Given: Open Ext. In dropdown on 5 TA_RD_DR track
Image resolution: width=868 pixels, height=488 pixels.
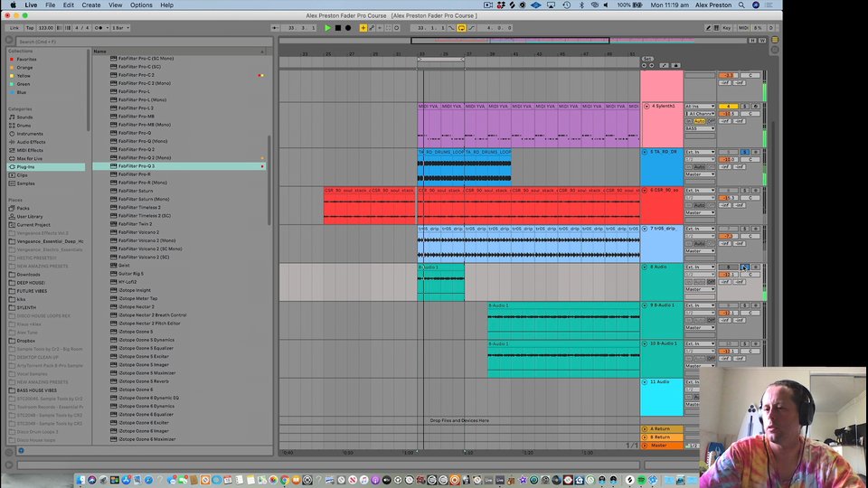Looking at the screenshot, I should 700,152.
